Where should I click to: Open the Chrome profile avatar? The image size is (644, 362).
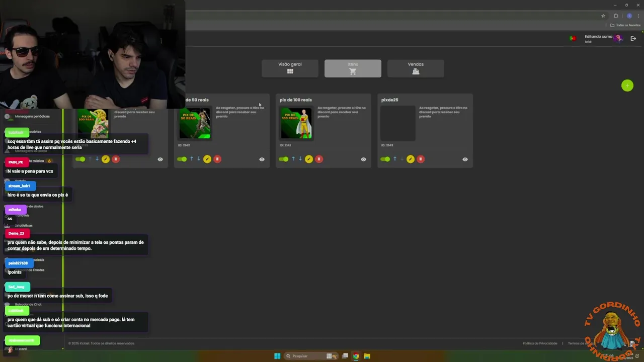coord(629,16)
